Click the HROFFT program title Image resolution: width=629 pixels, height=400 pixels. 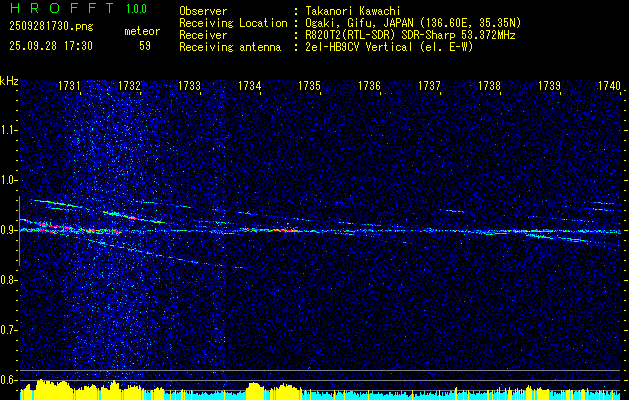63,8
